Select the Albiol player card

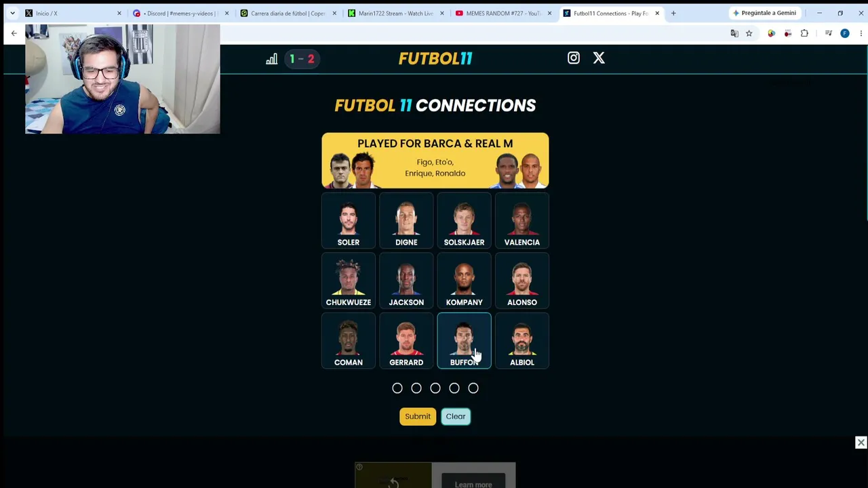click(522, 341)
